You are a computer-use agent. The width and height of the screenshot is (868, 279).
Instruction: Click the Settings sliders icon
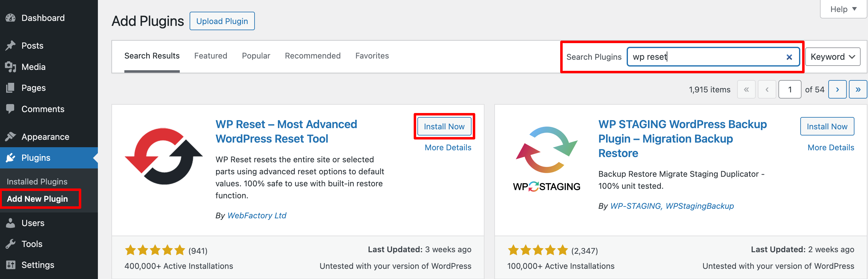coord(10,265)
